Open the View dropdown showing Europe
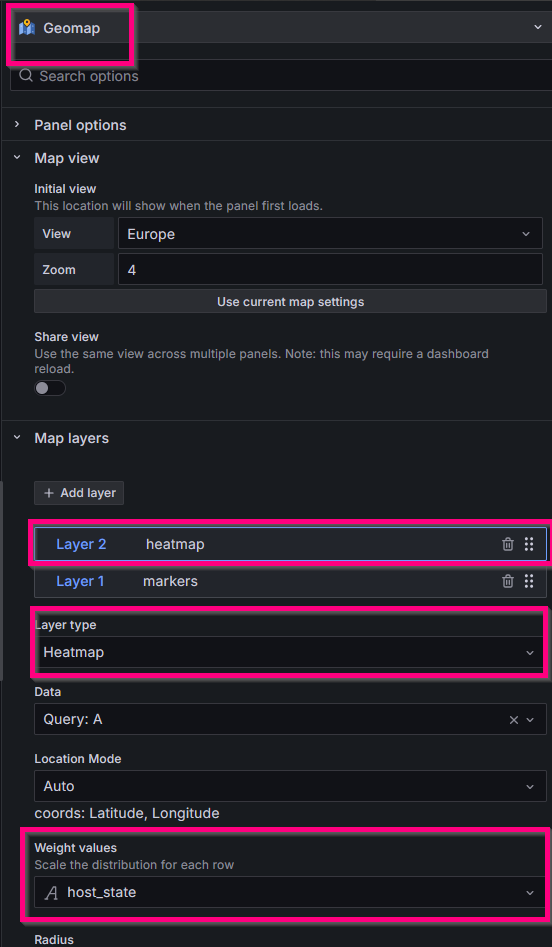552x947 pixels. [x=330, y=234]
